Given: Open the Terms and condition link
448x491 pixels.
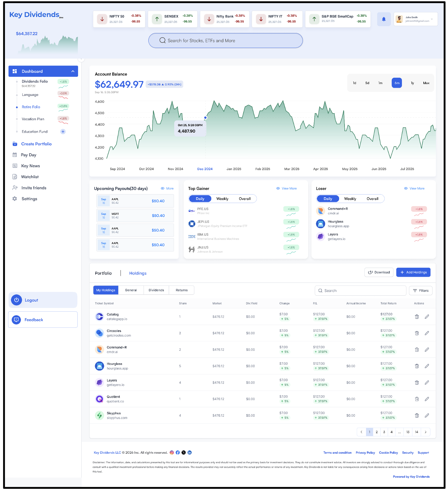Looking at the screenshot, I should [x=337, y=452].
